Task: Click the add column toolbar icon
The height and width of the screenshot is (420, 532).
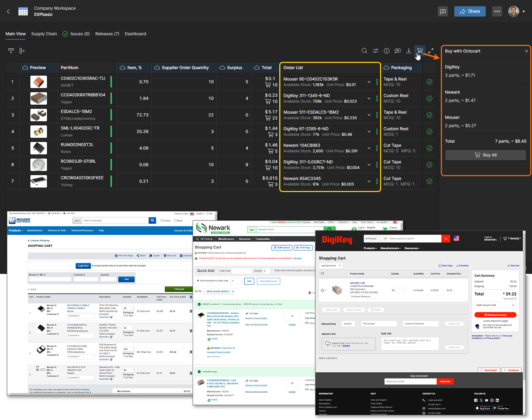Action: coord(22,51)
